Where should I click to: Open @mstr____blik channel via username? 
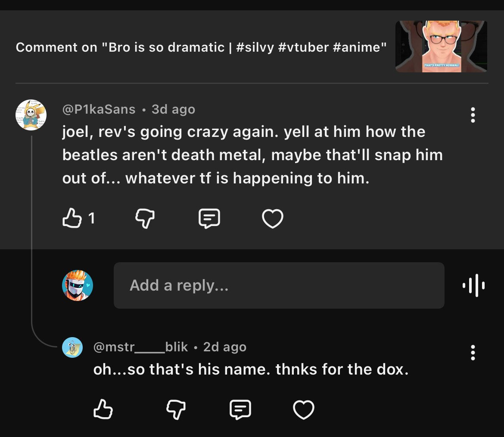click(x=140, y=347)
